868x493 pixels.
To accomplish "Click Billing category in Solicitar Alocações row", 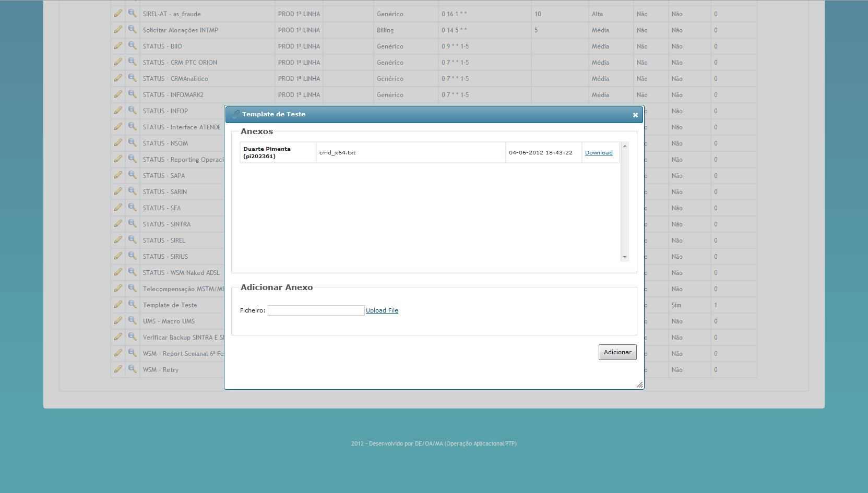I will (385, 30).
